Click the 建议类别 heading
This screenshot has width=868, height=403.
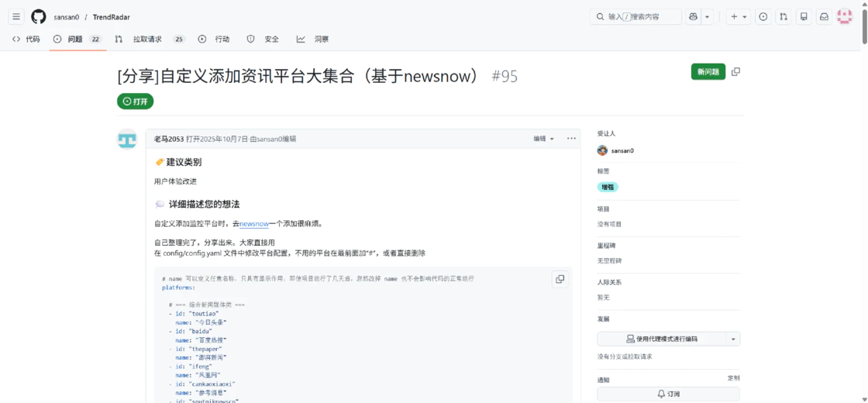click(x=184, y=162)
